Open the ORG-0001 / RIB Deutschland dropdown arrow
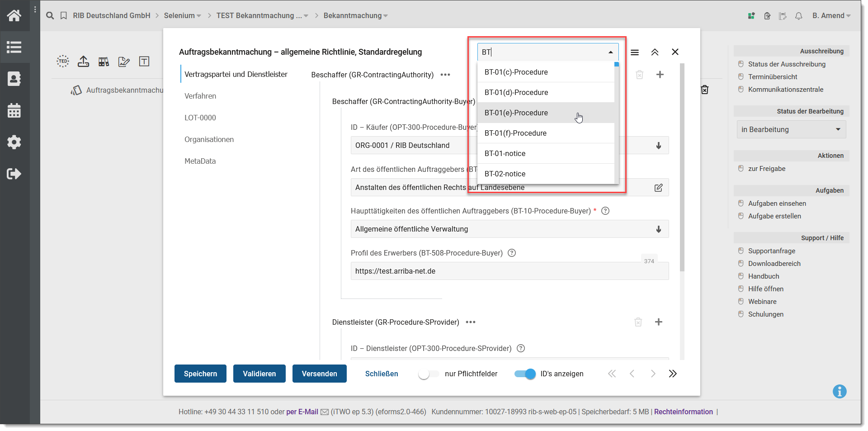 coord(659,146)
